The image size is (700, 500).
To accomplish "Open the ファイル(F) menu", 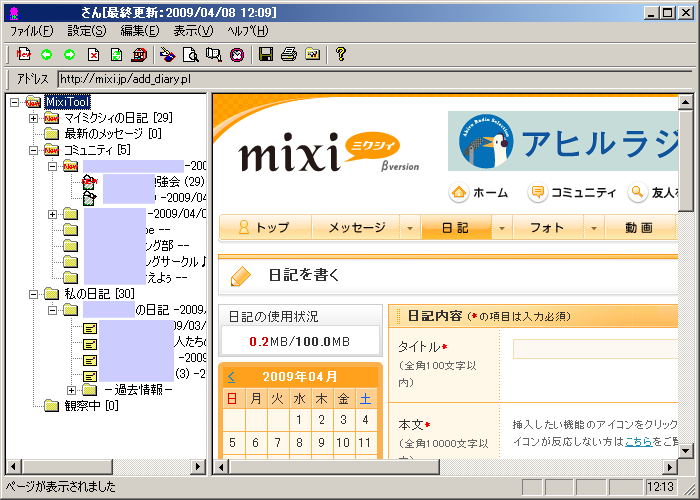I will [31, 31].
